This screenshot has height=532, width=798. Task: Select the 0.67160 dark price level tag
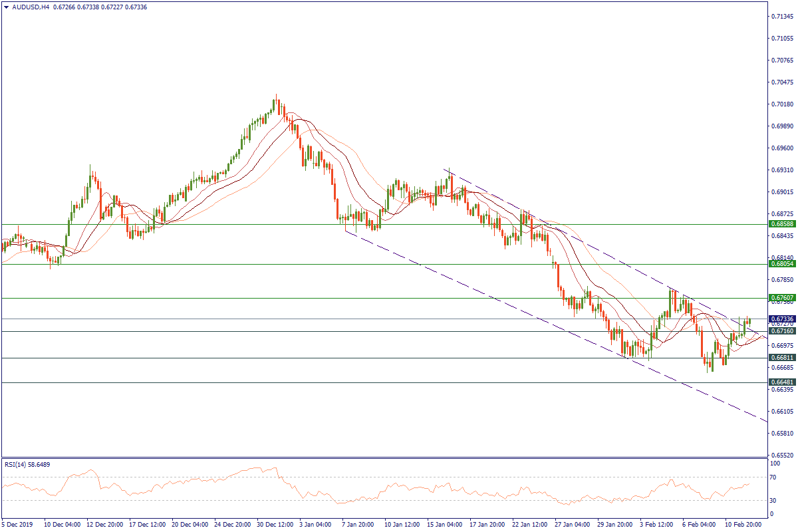(783, 331)
